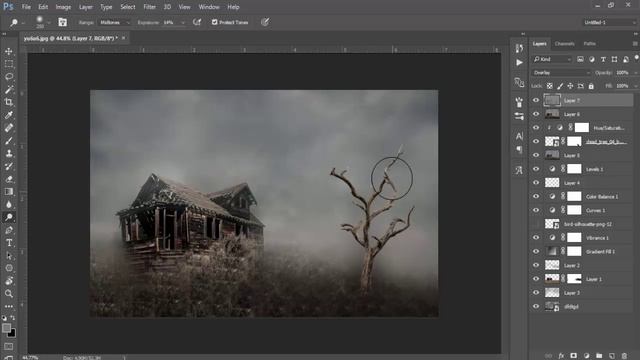Filter layers by type (T) icon
640x360 pixels.
point(603,60)
